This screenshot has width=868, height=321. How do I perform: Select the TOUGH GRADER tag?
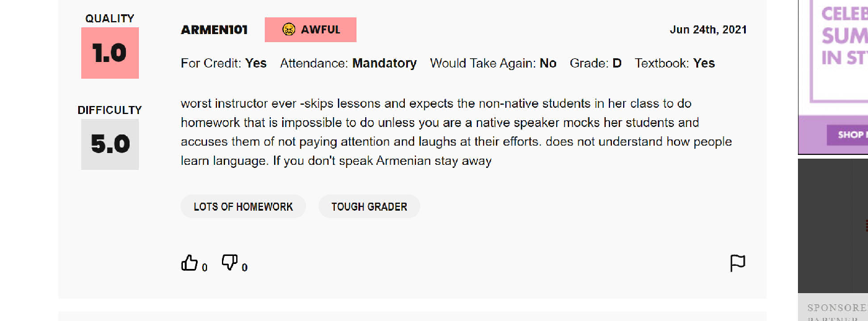[x=370, y=206]
